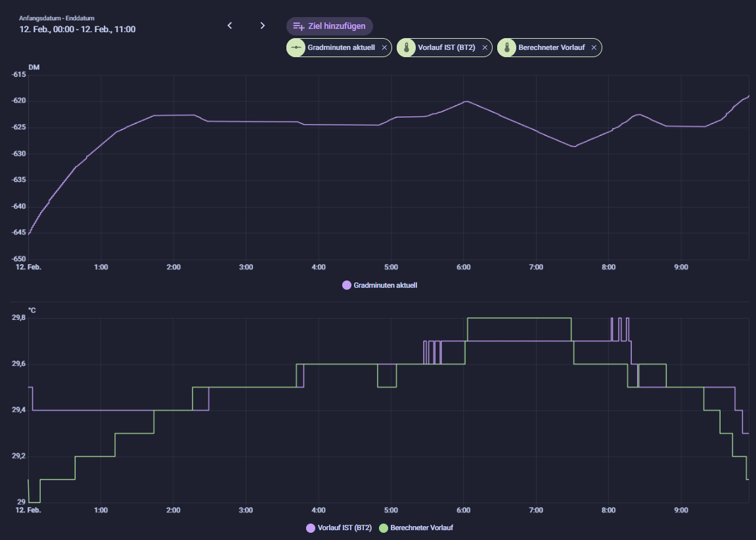Click the add-list icon in Ziel hinzufügen
The image size is (756, 540).
(x=299, y=26)
